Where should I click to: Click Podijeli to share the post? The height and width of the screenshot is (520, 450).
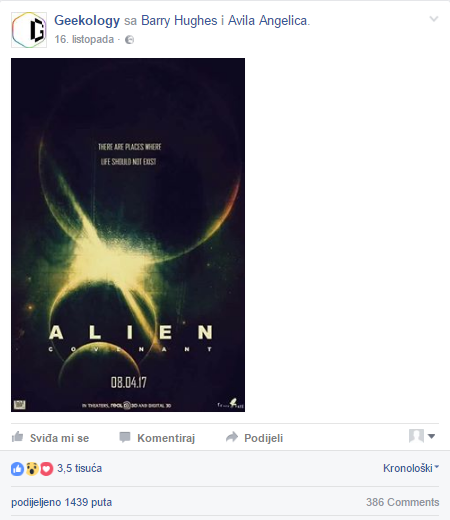(263, 438)
